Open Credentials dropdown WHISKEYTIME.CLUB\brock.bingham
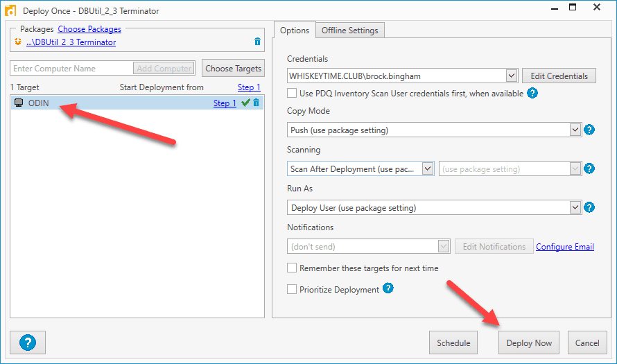Viewport: 617px width, 364px height. (x=402, y=76)
